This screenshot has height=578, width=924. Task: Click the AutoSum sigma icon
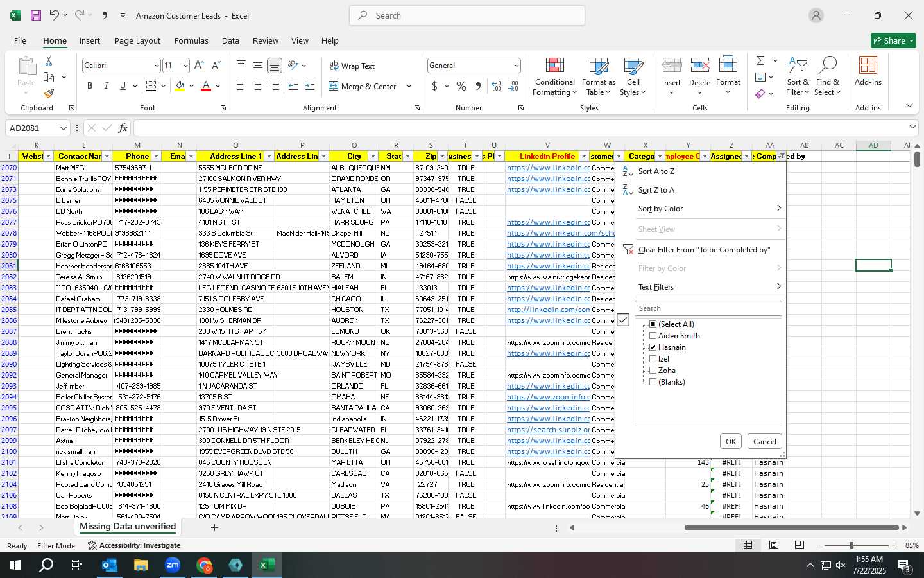pos(760,60)
